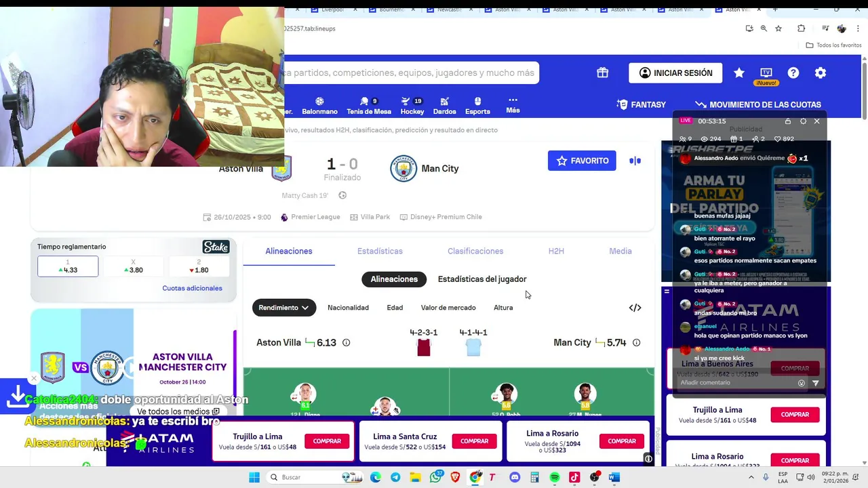Show hidden system tray icons chevron
868x488 pixels.
[x=750, y=477]
